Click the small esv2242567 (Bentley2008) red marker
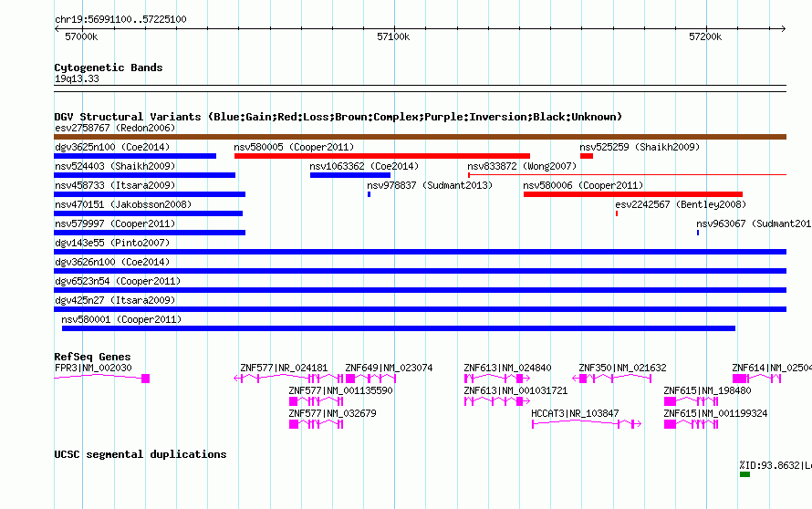Viewport: 812px width, 509px height. tap(616, 213)
